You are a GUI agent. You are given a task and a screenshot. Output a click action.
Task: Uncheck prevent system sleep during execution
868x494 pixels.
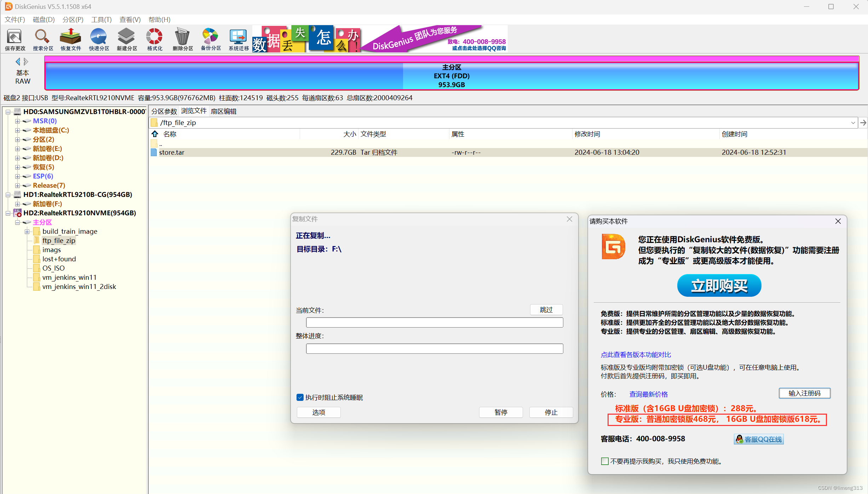pos(300,397)
